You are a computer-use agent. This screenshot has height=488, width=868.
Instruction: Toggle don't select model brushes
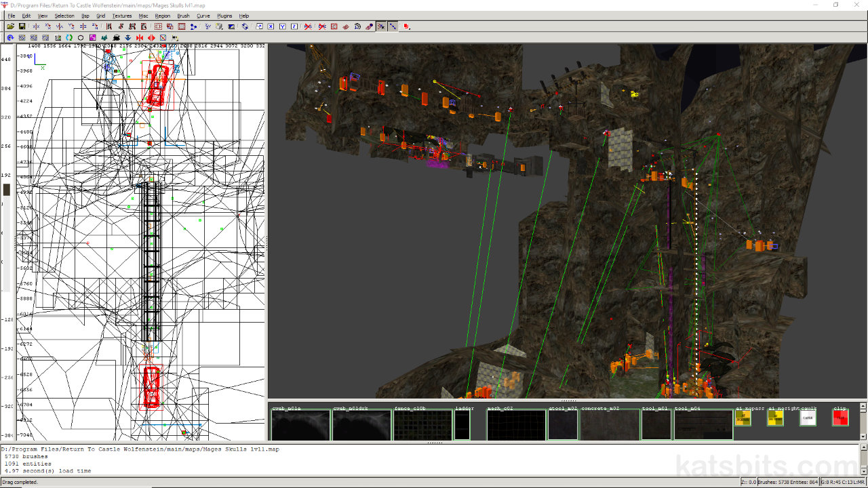click(x=308, y=26)
